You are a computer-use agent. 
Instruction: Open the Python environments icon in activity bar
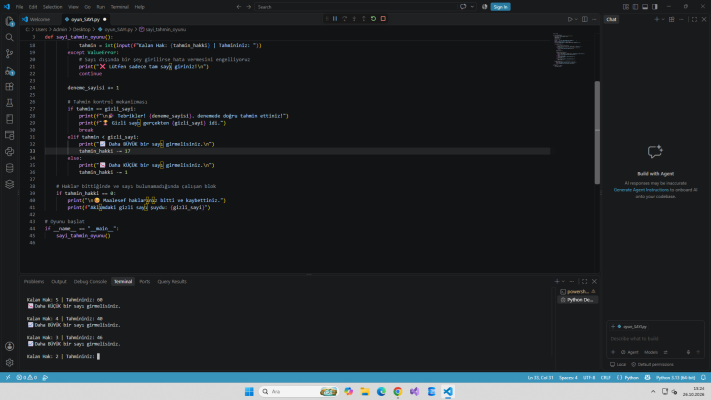click(9, 151)
